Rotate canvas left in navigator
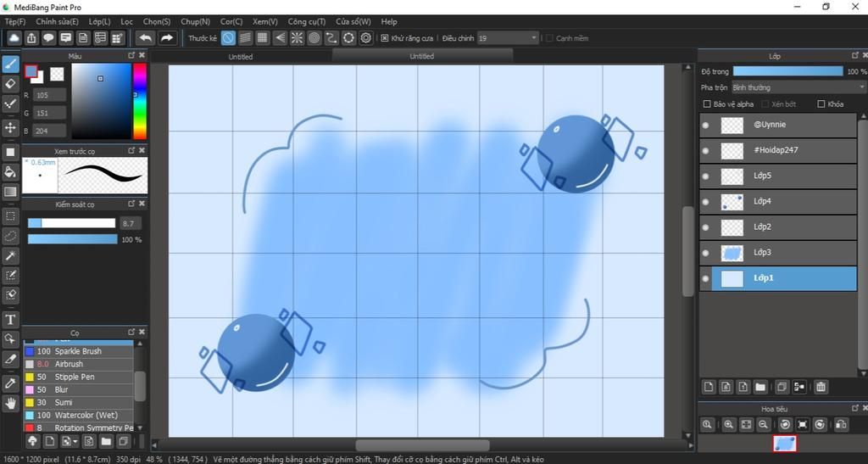The height and width of the screenshot is (464, 868). point(785,425)
